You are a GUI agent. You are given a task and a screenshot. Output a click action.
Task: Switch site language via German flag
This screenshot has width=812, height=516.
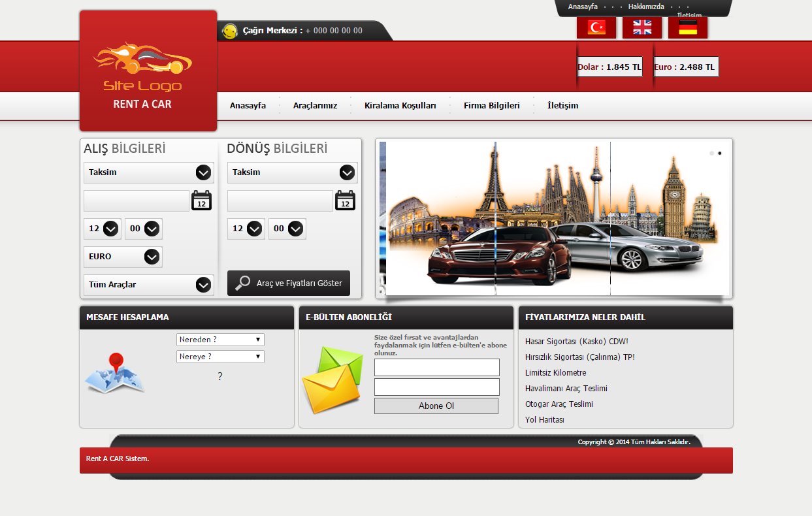click(x=688, y=27)
